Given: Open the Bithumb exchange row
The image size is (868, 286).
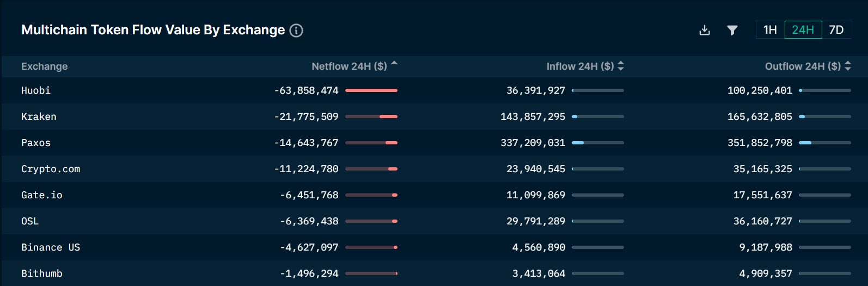Looking at the screenshot, I should click(x=434, y=273).
